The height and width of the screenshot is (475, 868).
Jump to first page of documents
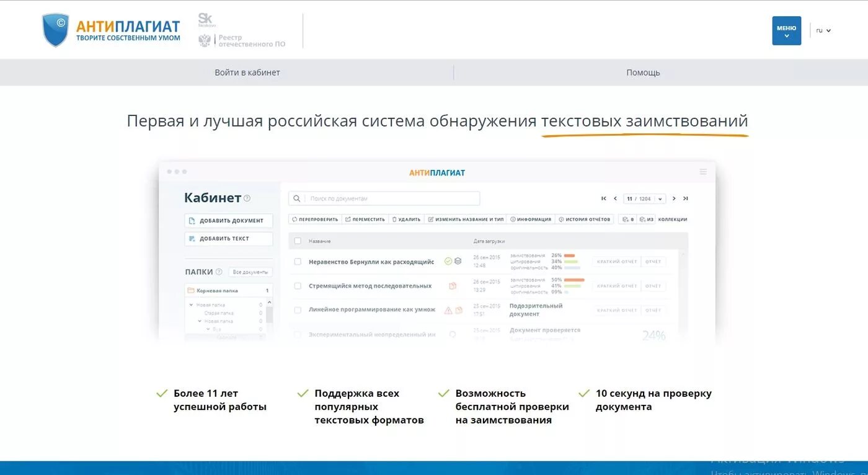[x=604, y=198]
